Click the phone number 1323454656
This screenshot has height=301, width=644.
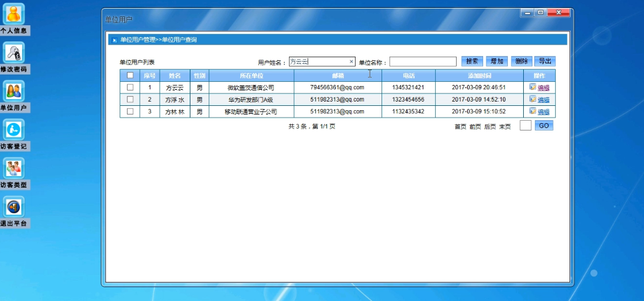click(x=408, y=99)
